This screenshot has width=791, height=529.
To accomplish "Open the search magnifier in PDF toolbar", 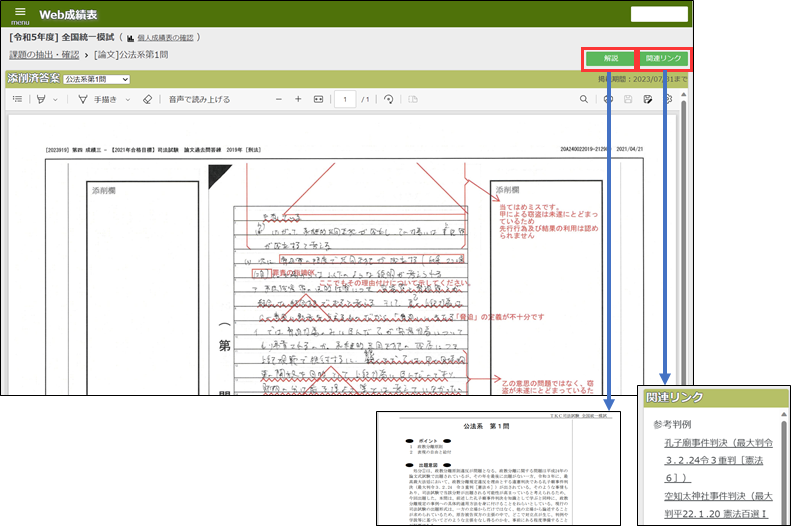I will (x=583, y=100).
